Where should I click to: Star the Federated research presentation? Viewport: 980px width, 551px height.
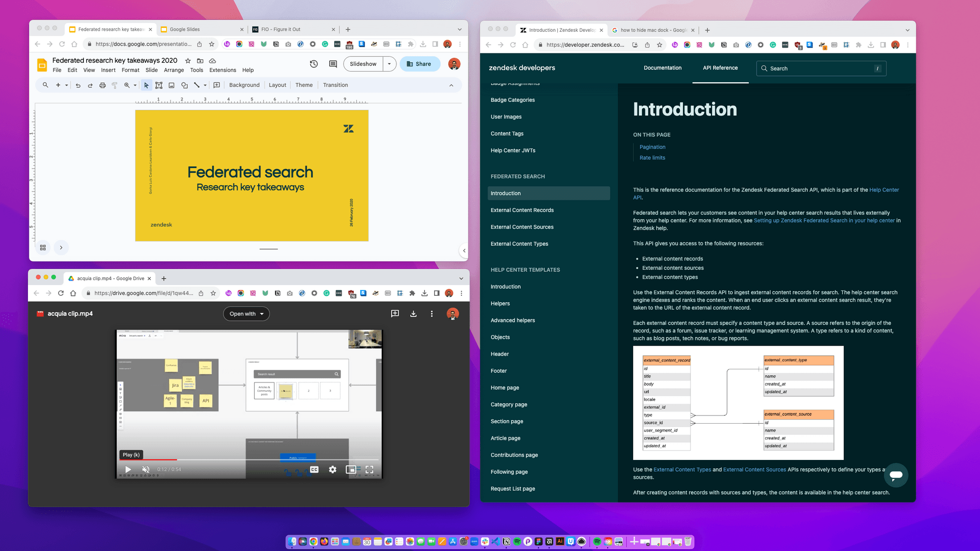(x=188, y=61)
